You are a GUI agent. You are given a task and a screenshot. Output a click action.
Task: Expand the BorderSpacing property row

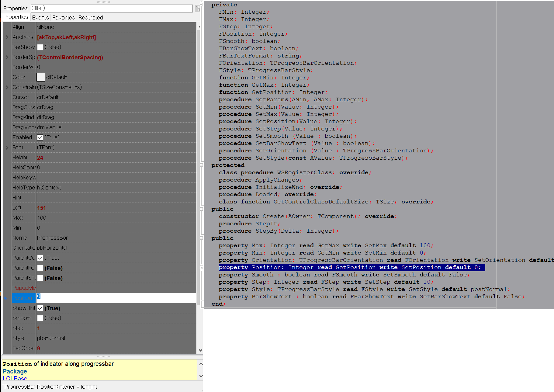[x=7, y=57]
